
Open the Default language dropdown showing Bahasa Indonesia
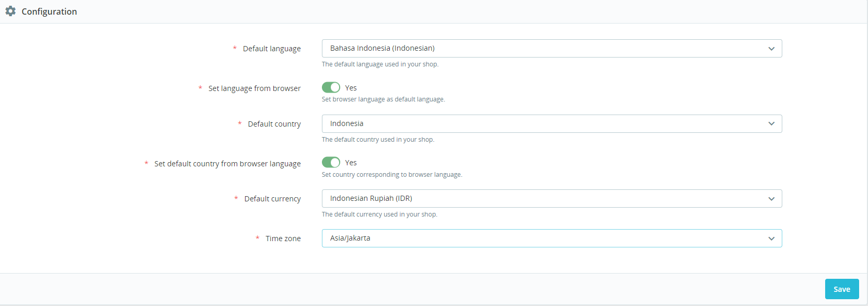click(x=543, y=49)
